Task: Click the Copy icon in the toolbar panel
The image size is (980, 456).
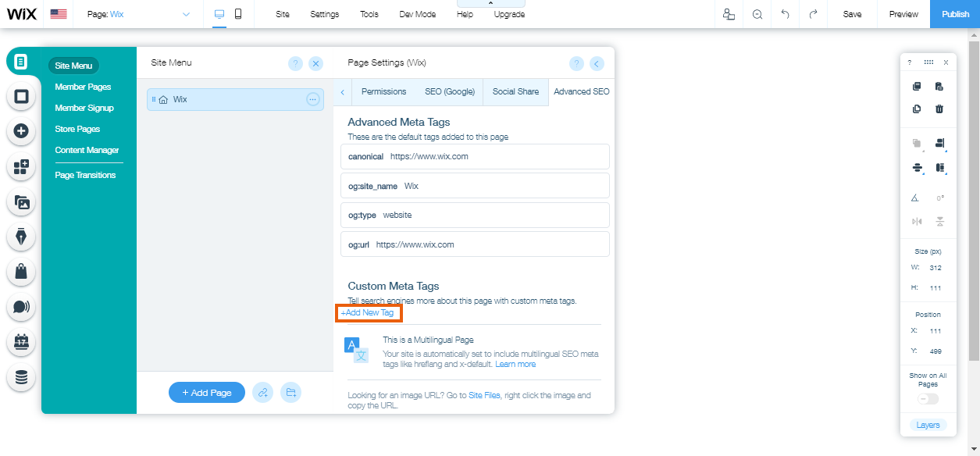Action: [917, 87]
